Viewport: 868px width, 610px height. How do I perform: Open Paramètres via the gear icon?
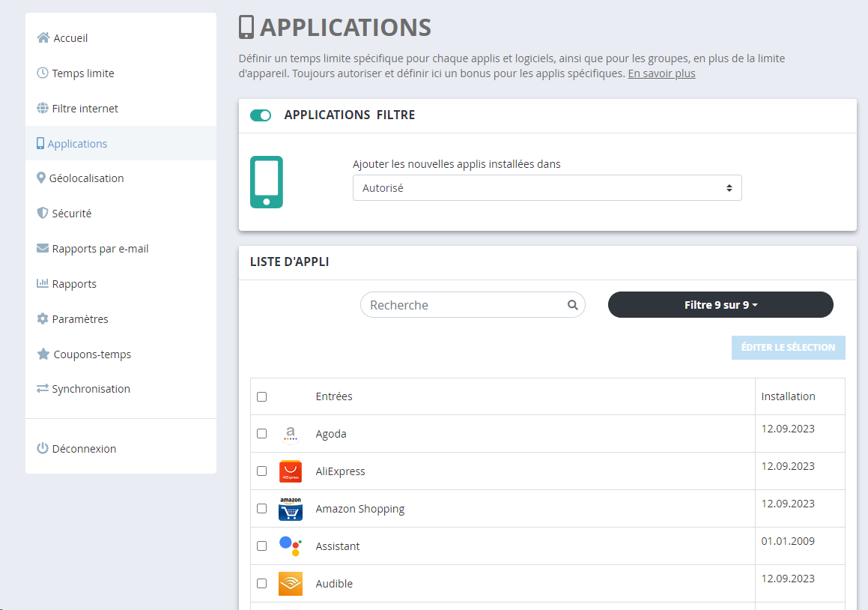click(42, 318)
